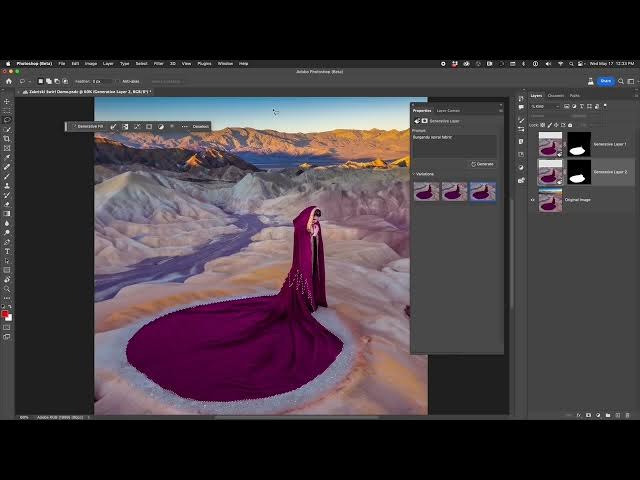Viewport: 640px width, 480px height.
Task: Select the Move tool
Action: pos(7,101)
